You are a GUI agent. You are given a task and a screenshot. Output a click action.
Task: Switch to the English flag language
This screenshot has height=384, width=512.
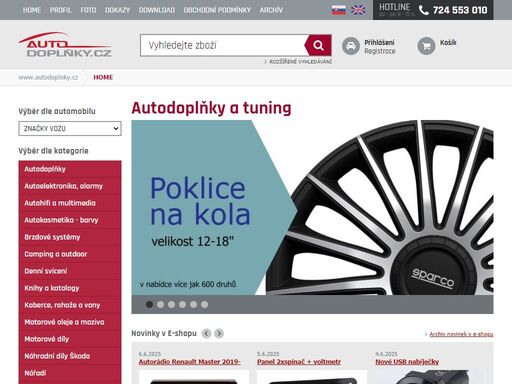click(358, 10)
